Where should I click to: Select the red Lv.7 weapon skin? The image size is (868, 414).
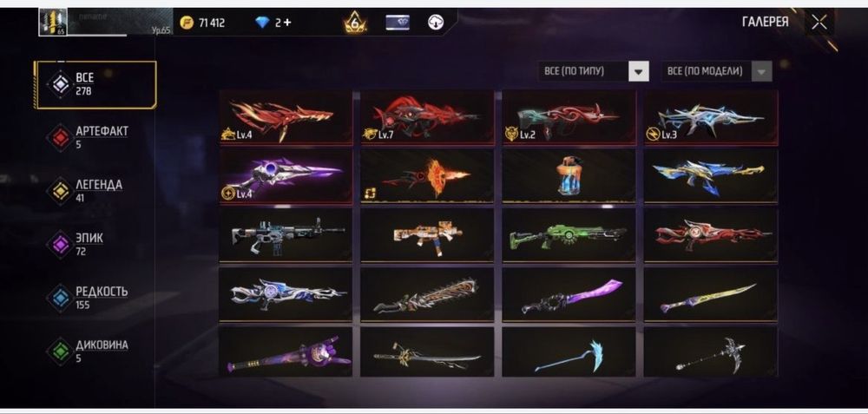click(x=427, y=117)
